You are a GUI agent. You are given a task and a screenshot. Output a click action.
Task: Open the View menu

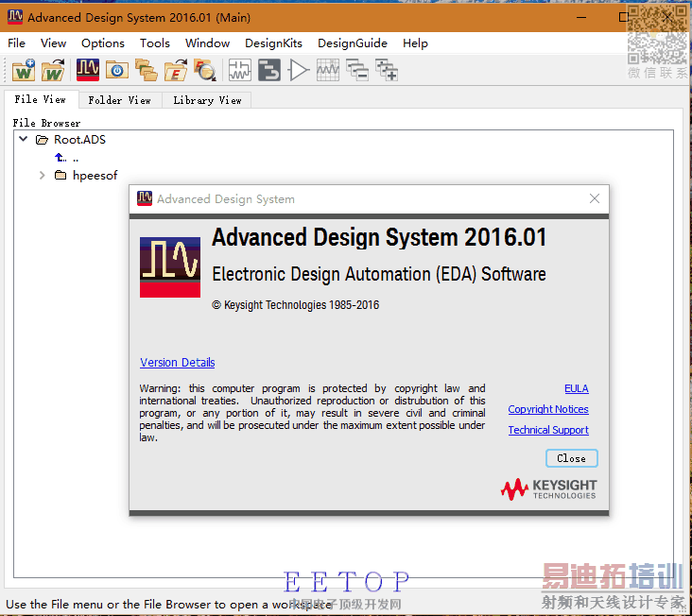point(53,43)
